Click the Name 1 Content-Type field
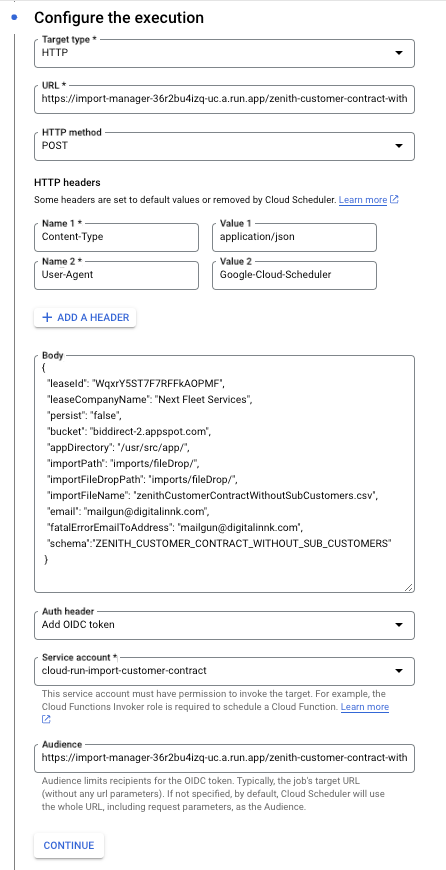The height and width of the screenshot is (870, 446). pyautogui.click(x=116, y=237)
